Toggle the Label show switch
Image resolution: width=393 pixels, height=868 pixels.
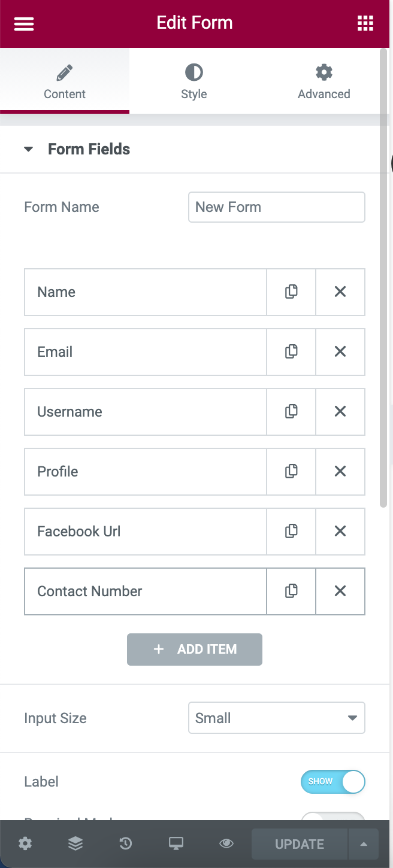point(333,782)
